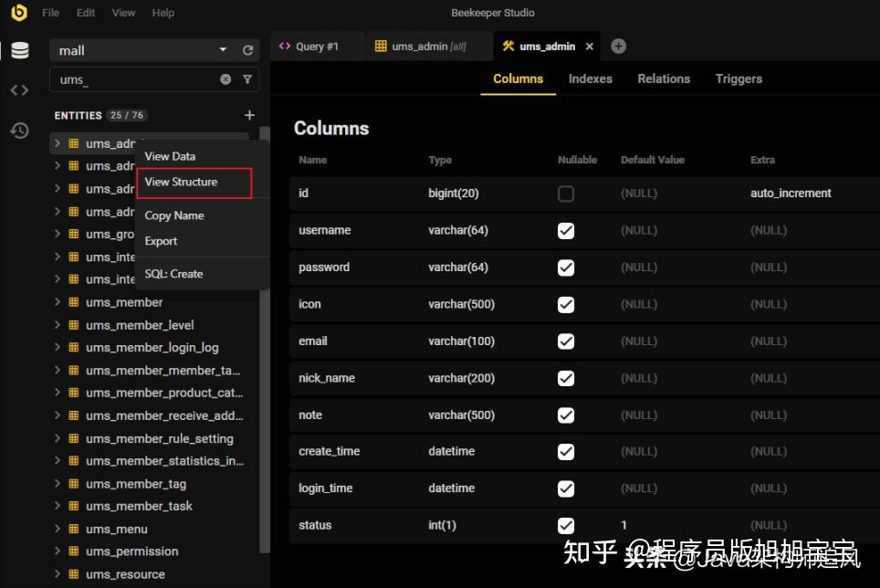Open the View menu

pos(123,13)
